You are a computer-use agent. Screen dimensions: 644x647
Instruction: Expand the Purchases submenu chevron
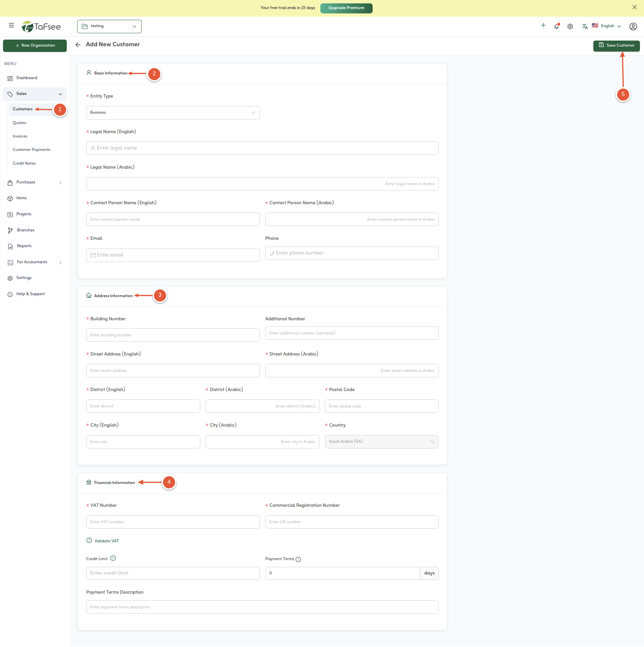pyautogui.click(x=60, y=183)
